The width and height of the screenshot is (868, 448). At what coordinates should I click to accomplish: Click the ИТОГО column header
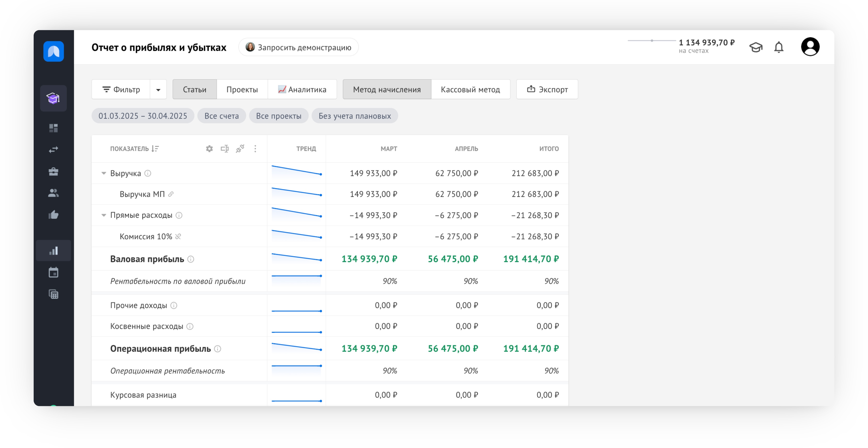pyautogui.click(x=549, y=149)
